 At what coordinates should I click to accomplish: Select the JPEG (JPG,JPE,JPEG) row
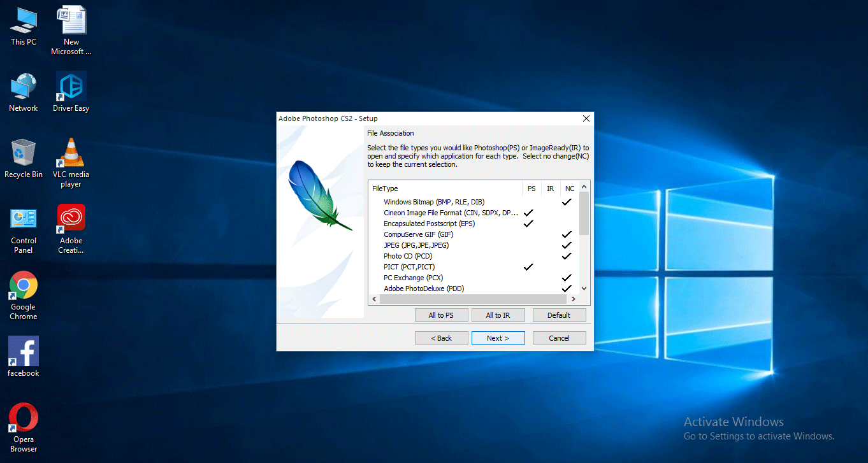point(474,245)
